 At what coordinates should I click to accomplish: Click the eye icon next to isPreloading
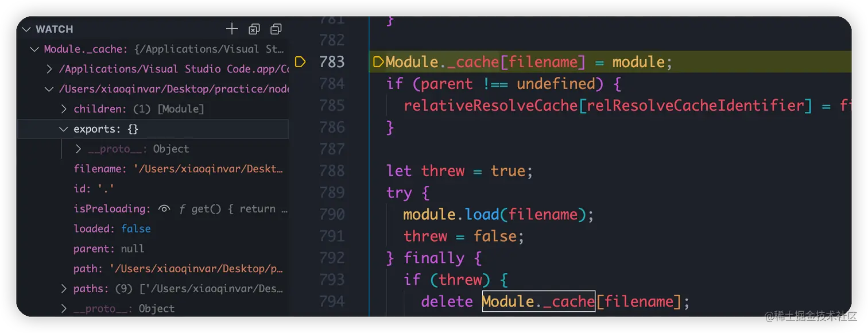click(x=165, y=209)
